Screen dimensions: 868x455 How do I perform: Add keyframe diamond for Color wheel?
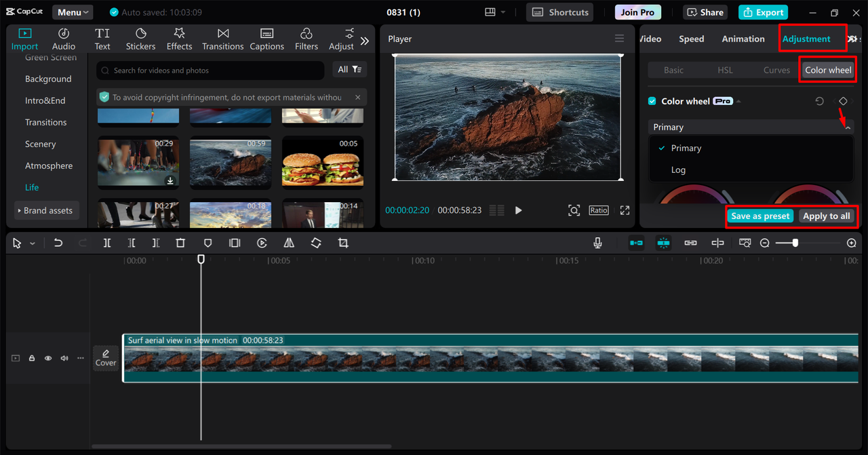point(843,101)
